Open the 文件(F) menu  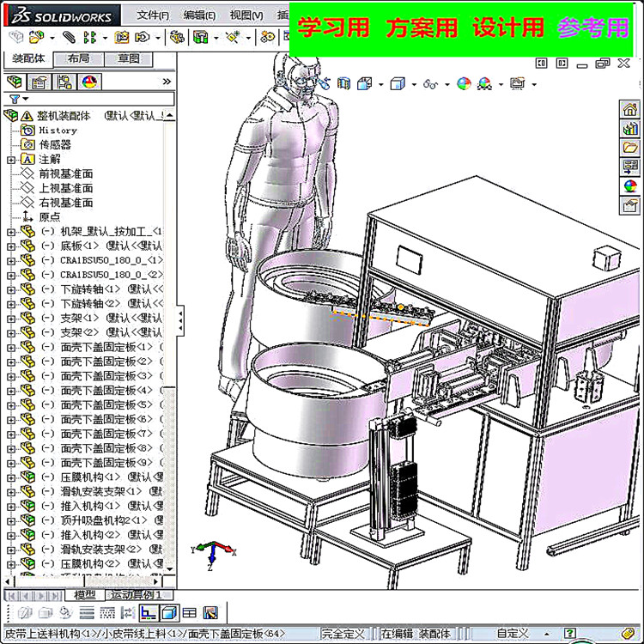(x=153, y=15)
